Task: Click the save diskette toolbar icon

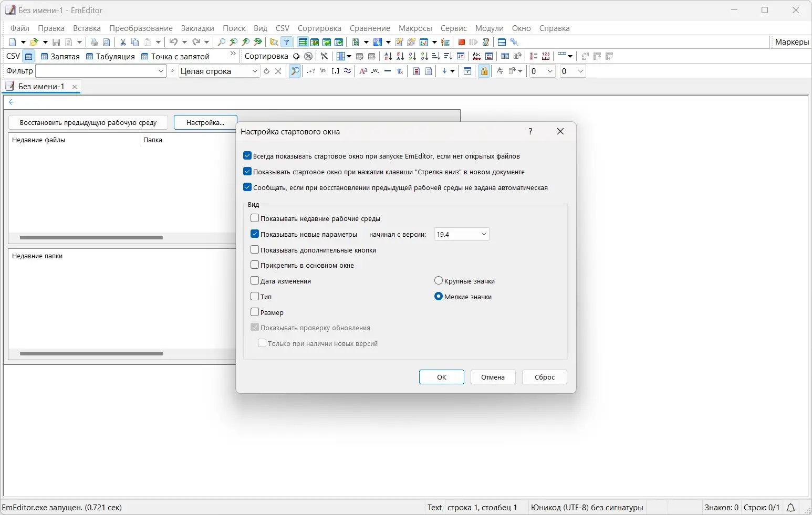Action: (56, 42)
